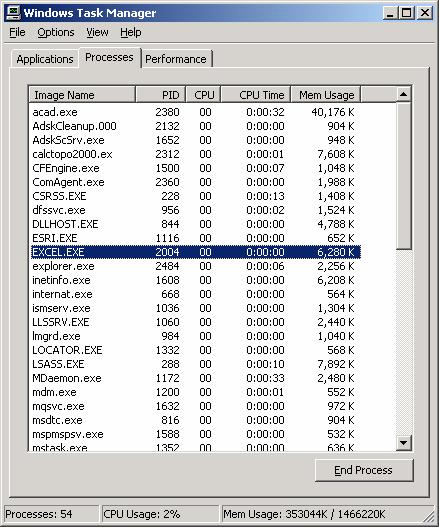Click the Task Manager title bar icon
This screenshot has width=439, height=527.
click(x=13, y=13)
